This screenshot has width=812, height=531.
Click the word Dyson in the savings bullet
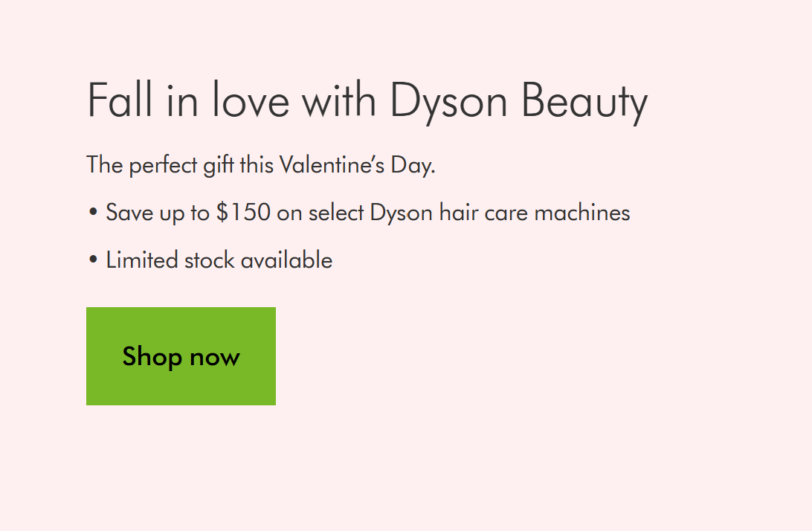point(401,213)
